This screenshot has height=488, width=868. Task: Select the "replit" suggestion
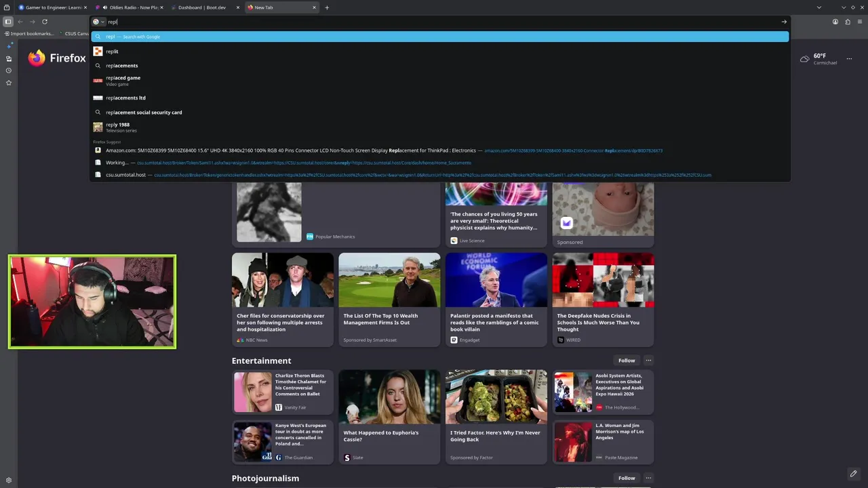click(440, 52)
